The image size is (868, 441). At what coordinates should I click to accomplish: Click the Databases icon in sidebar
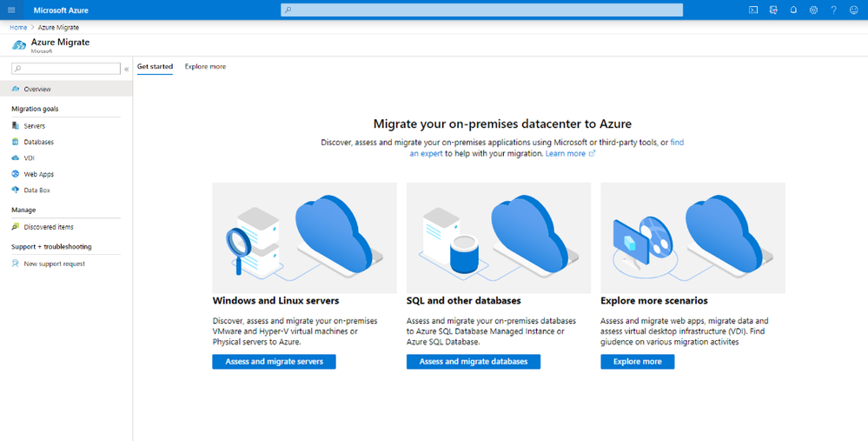pos(16,142)
